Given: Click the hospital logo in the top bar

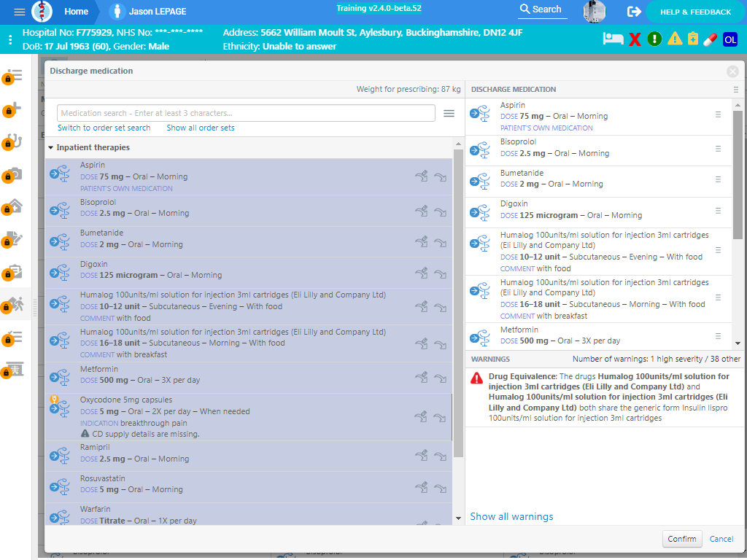Looking at the screenshot, I should [x=42, y=12].
